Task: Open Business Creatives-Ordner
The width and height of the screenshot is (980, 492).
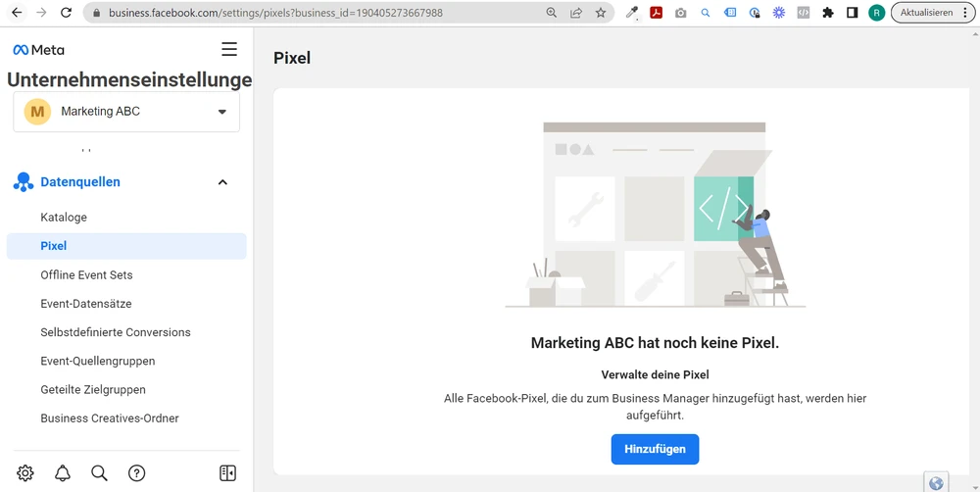Action: coord(110,418)
